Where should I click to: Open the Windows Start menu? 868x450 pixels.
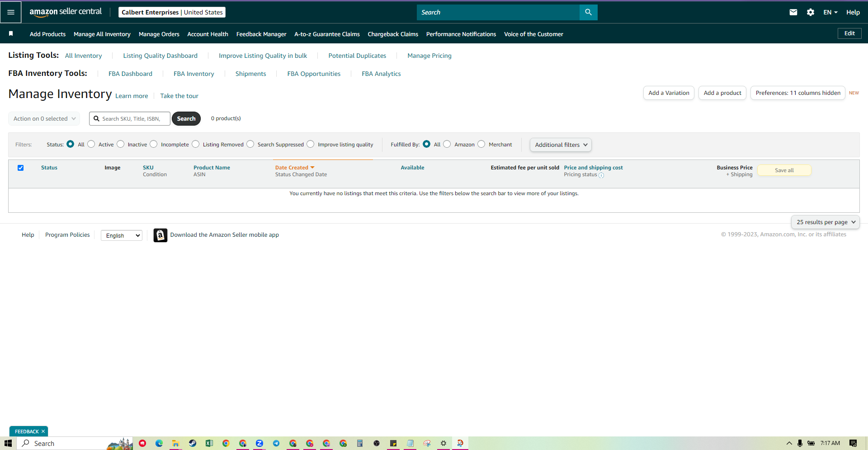8,443
